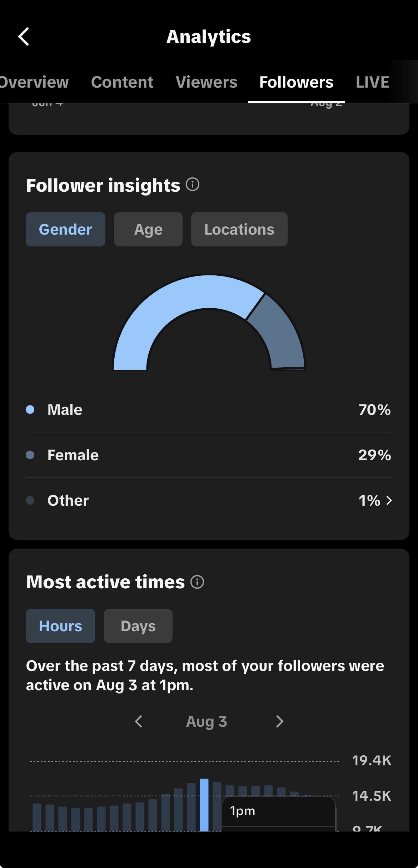Go to previous day before Aug 3
The width and height of the screenshot is (418, 868).
(x=139, y=721)
